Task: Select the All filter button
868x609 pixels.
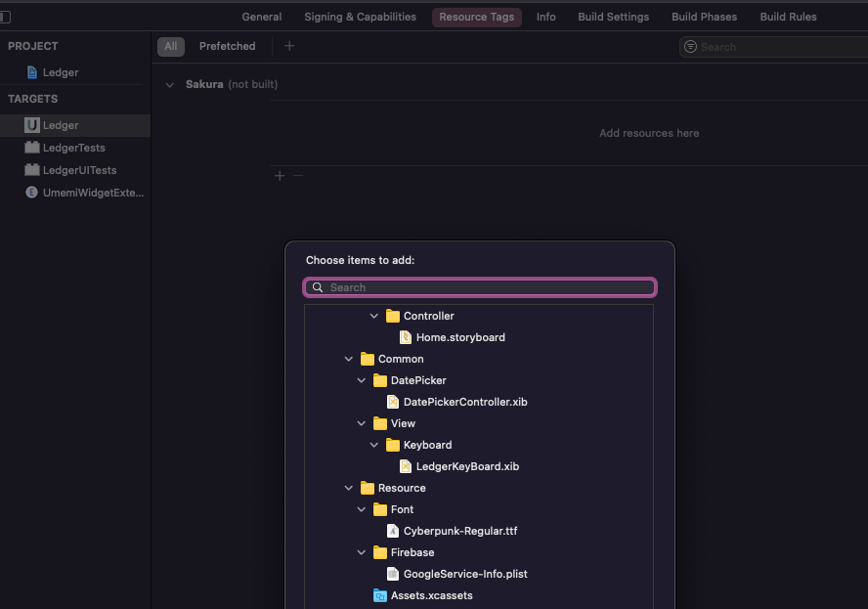Action: (x=170, y=47)
